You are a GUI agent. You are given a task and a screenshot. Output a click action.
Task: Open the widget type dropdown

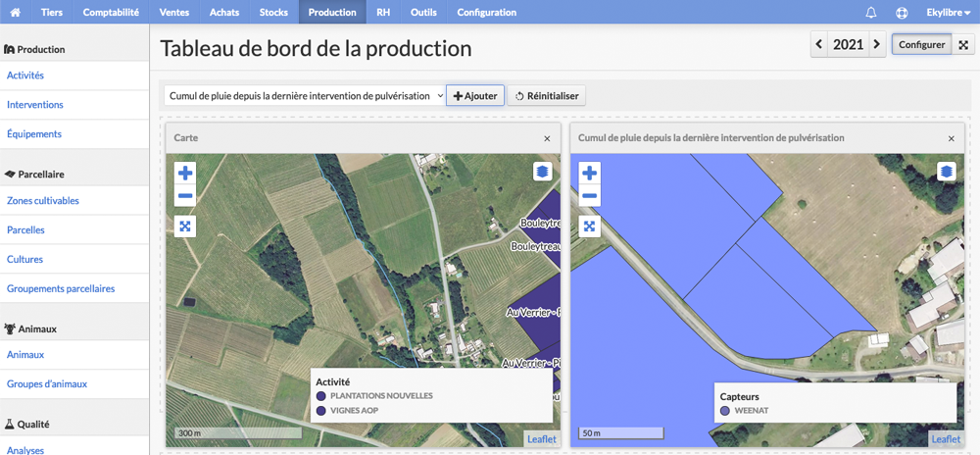[305, 96]
